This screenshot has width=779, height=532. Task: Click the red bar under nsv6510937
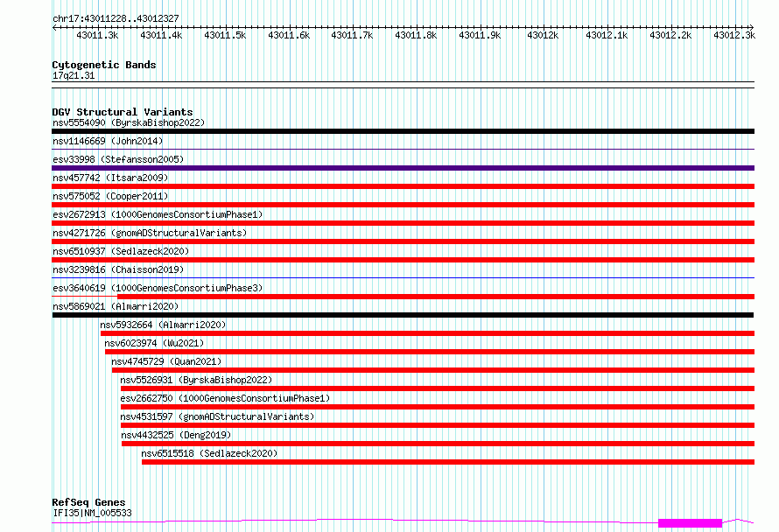click(403, 260)
